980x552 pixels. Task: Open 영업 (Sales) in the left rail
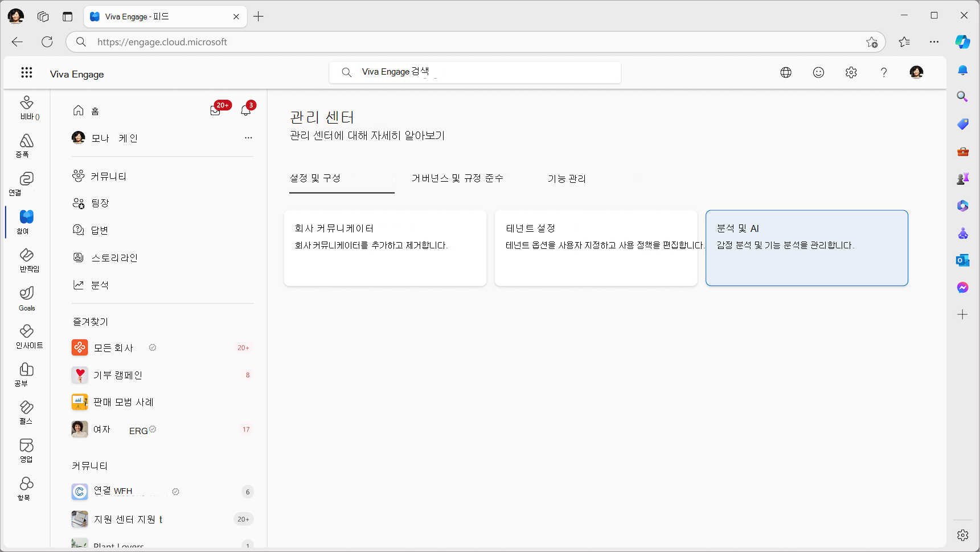(x=27, y=451)
